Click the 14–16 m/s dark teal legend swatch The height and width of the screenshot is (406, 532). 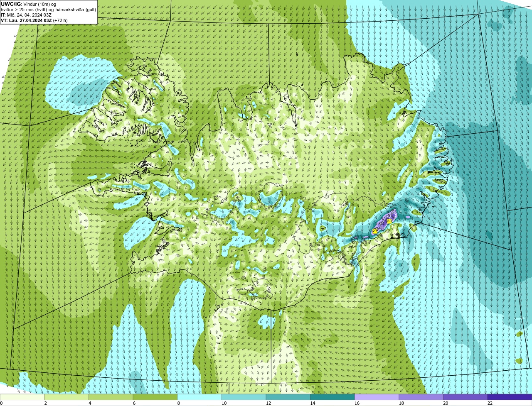(332, 397)
